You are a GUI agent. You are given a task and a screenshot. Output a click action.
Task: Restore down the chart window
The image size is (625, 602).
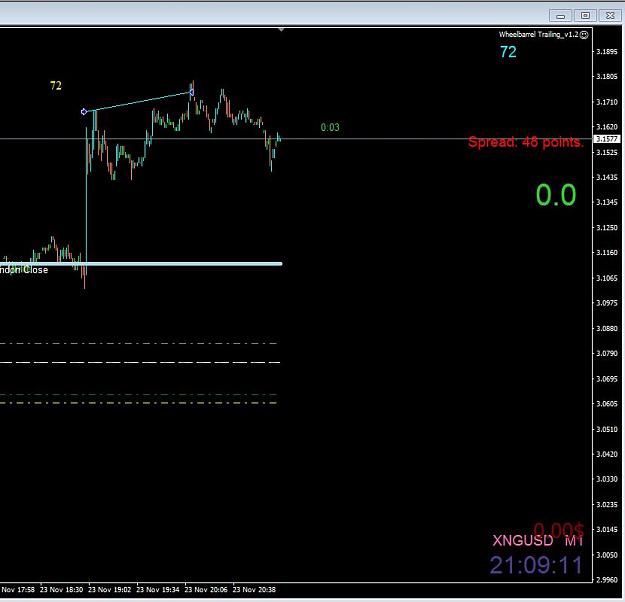(585, 16)
